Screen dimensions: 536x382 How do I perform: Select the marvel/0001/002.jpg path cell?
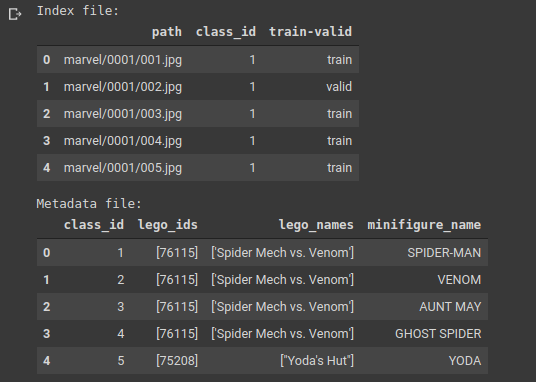click(123, 87)
